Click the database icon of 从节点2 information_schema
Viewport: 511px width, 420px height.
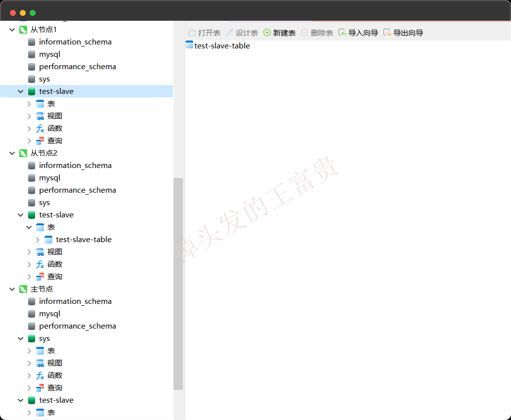coord(32,166)
